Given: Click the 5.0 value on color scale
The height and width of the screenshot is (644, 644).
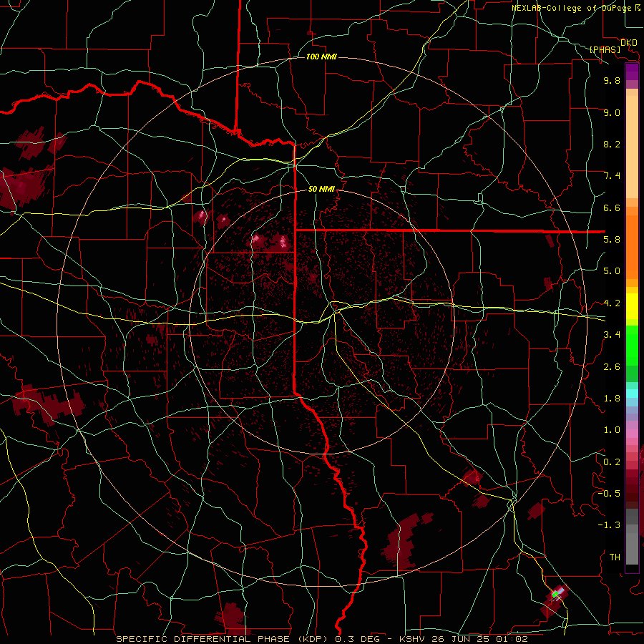Looking at the screenshot, I should [612, 271].
